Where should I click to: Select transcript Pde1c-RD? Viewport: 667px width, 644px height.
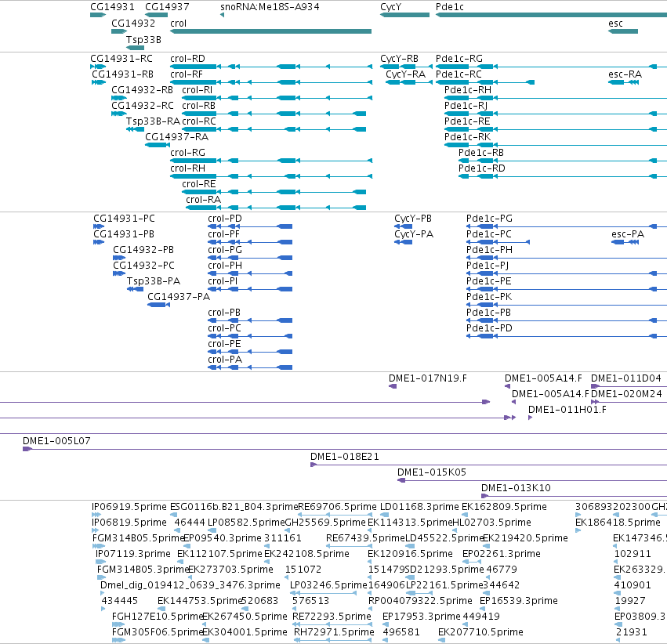click(481, 168)
